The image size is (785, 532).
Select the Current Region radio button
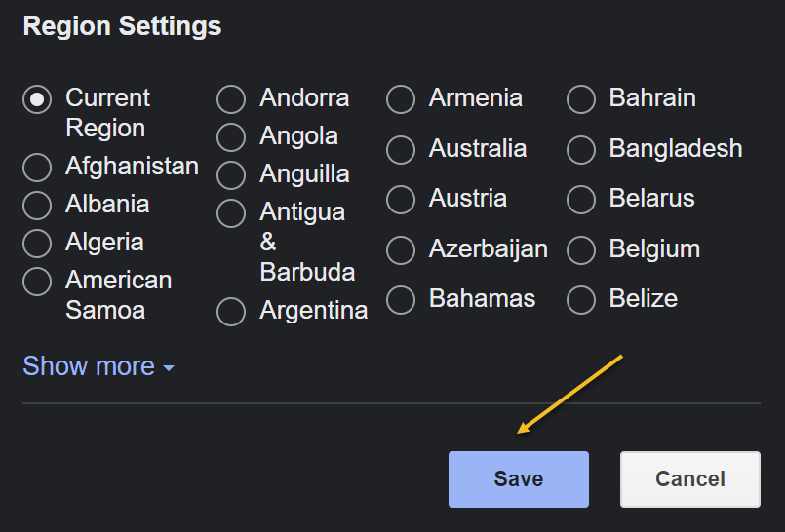pos(37,99)
